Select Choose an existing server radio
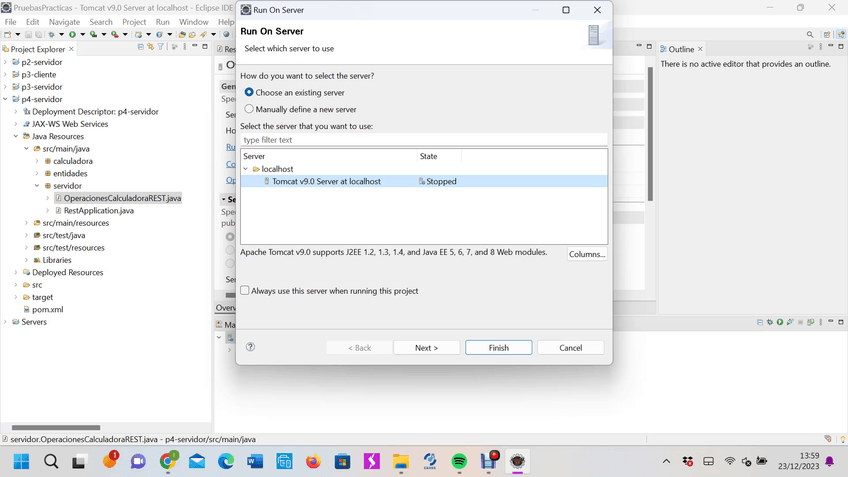Screen dimensions: 848x477 [249, 92]
